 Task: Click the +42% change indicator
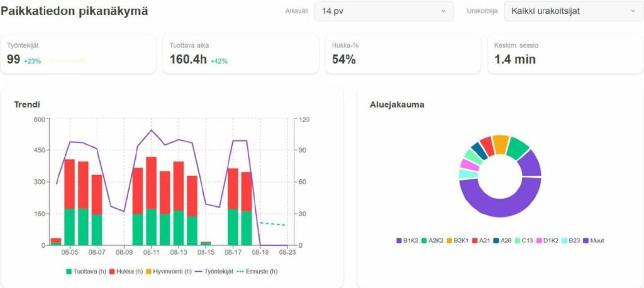[x=219, y=61]
